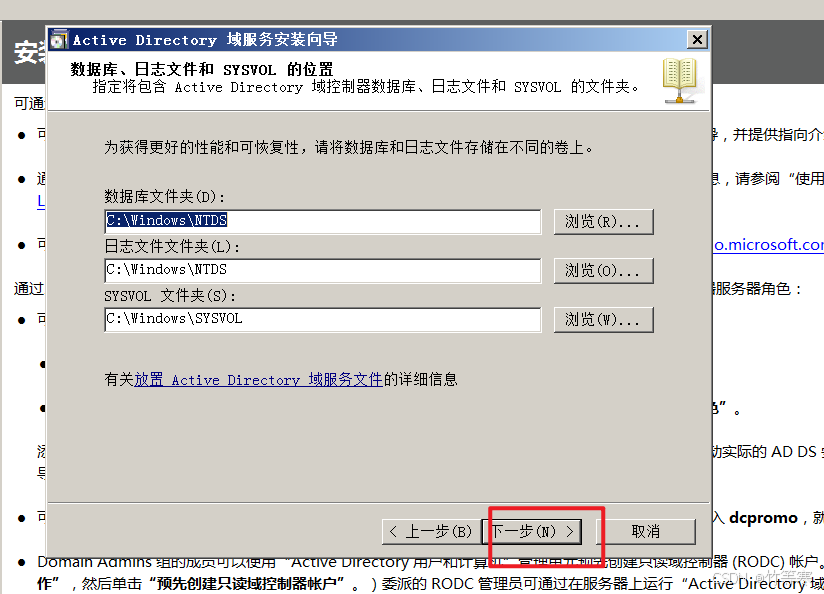Browse for database folder with 浏览(R)
The height and width of the screenshot is (594, 824).
(x=603, y=221)
